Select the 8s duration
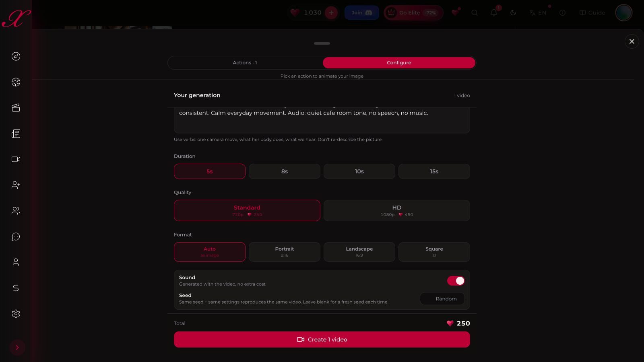 pos(285,171)
